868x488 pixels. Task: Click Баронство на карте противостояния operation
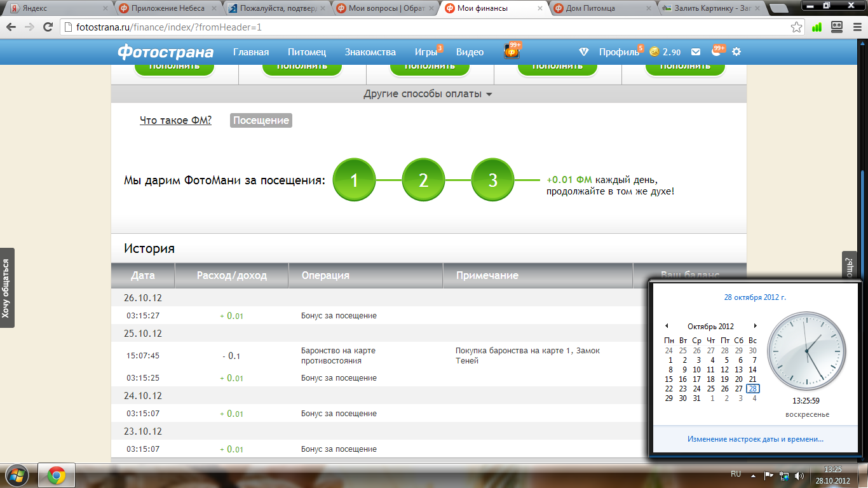click(x=339, y=355)
